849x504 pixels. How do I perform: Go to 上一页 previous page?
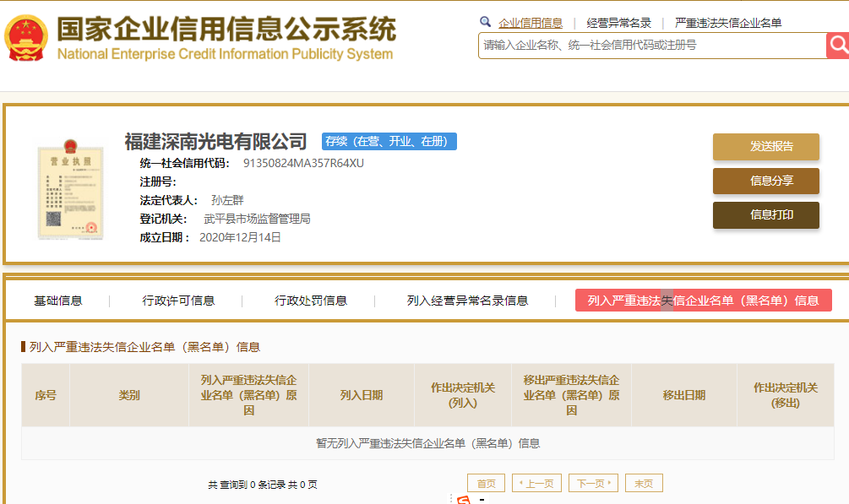pos(536,483)
